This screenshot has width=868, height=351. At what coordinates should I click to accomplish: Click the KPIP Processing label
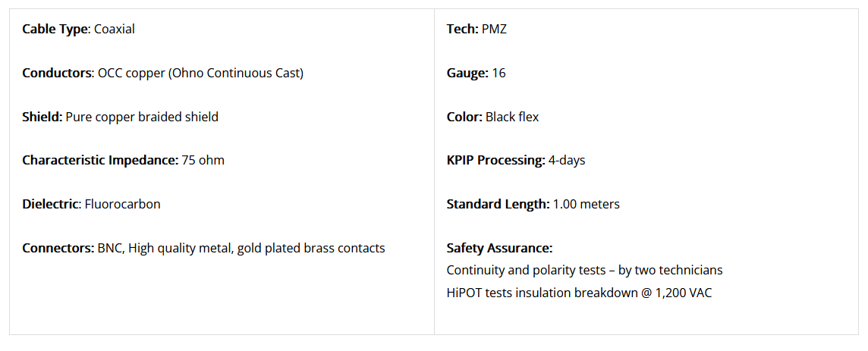point(496,161)
